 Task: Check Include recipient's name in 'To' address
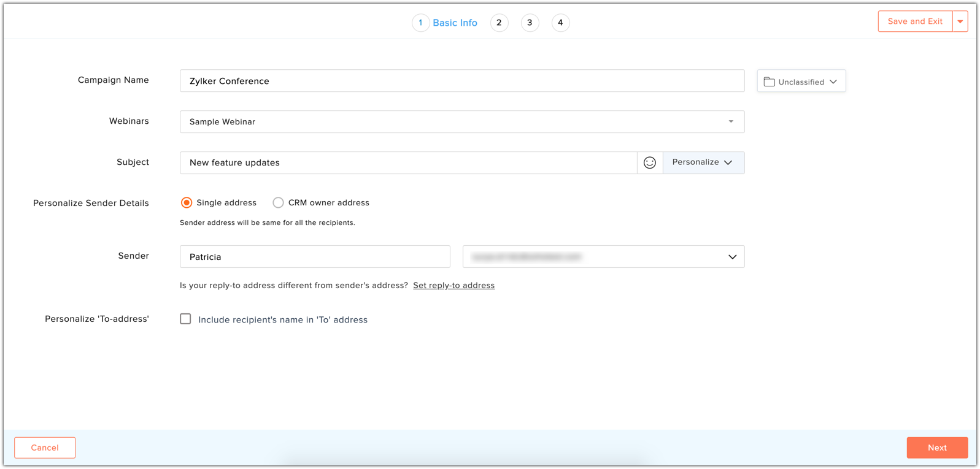185,319
